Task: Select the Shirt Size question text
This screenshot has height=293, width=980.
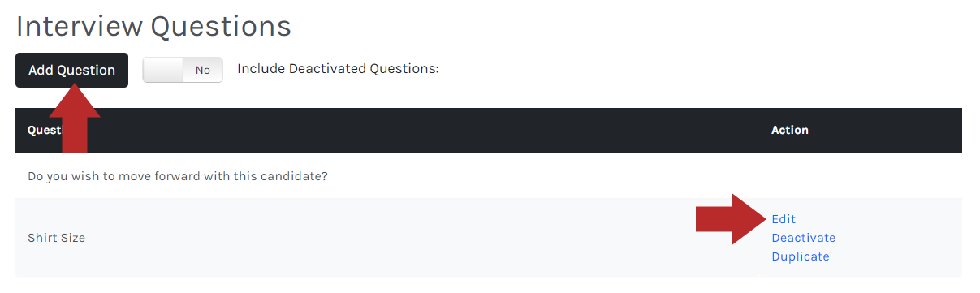Action: tap(56, 238)
